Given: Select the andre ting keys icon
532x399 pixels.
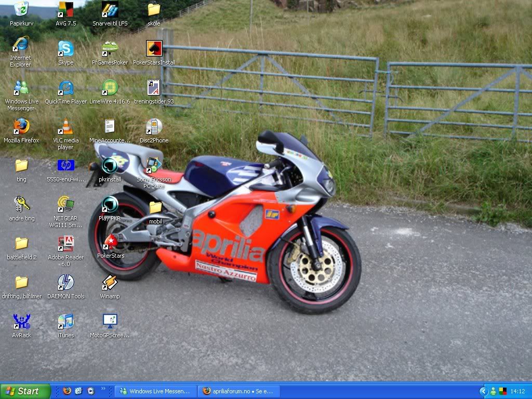Looking at the screenshot, I should [x=22, y=204].
